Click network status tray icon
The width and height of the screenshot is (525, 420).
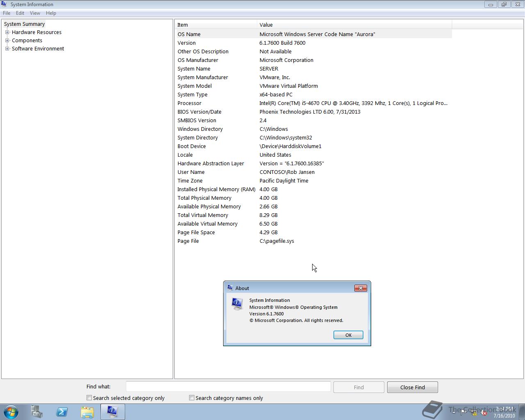[x=474, y=412]
